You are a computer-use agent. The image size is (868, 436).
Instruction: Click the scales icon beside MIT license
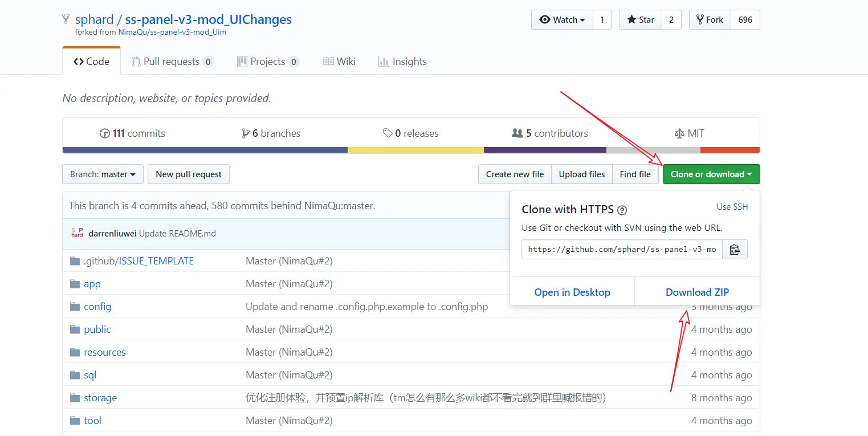pyautogui.click(x=679, y=133)
